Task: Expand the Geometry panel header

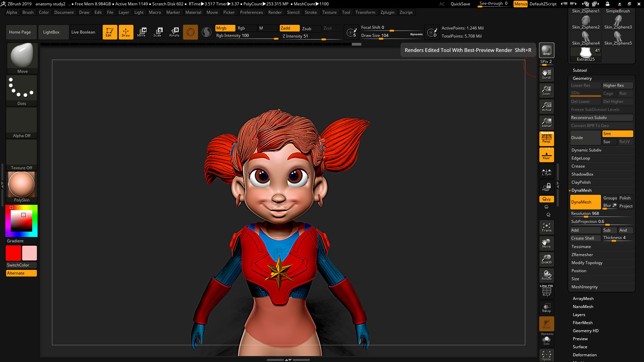Action: 582,78
